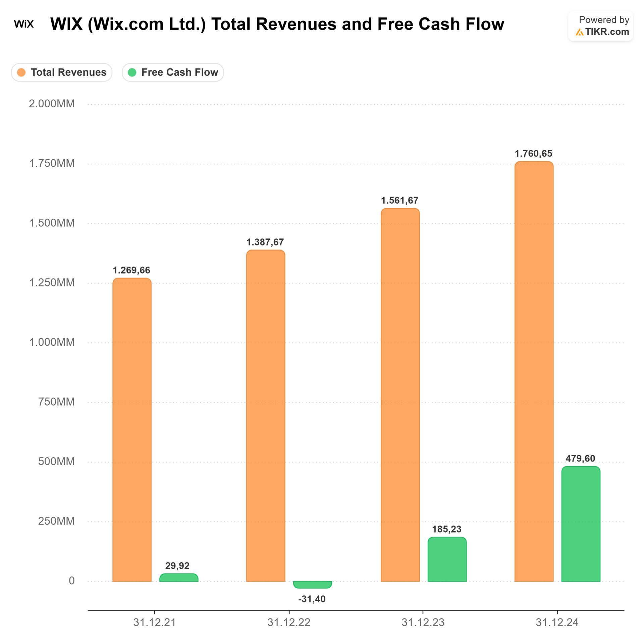Click the Wix logo icon
Image resolution: width=644 pixels, height=644 pixels.
pos(24,24)
